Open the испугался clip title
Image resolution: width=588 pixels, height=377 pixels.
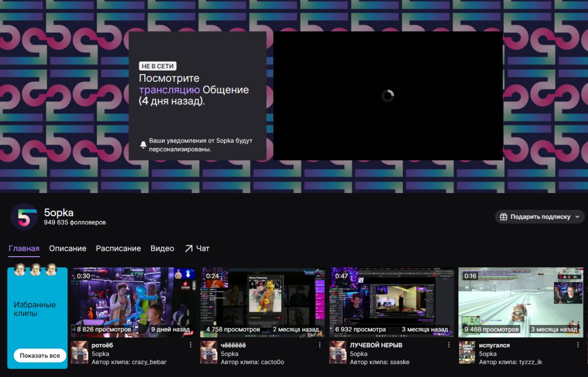pos(494,345)
